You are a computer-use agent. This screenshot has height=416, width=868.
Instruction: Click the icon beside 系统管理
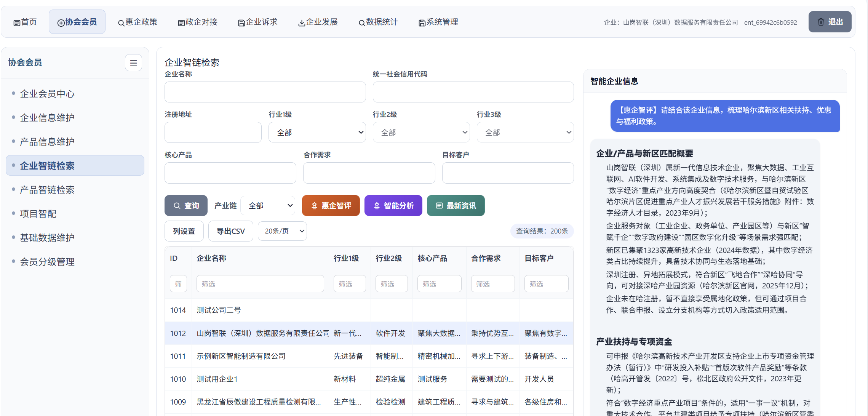click(x=422, y=23)
